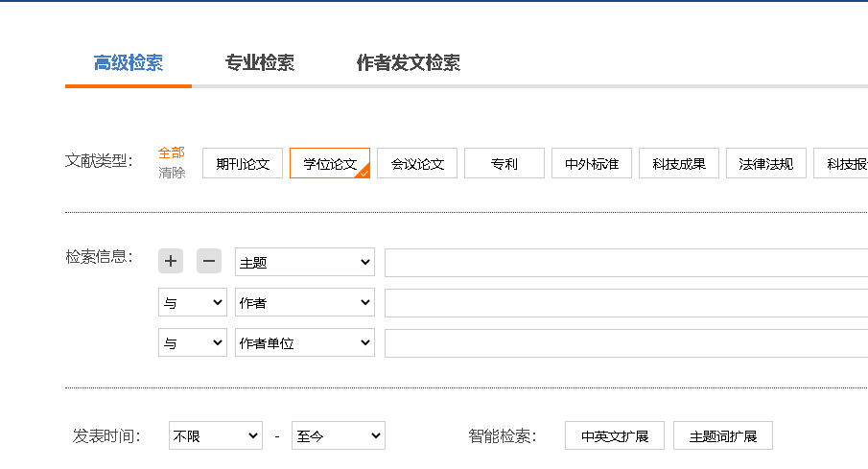Viewport: 868px width, 469px height.
Task: Open the 作者 field dropdown
Action: pos(305,302)
